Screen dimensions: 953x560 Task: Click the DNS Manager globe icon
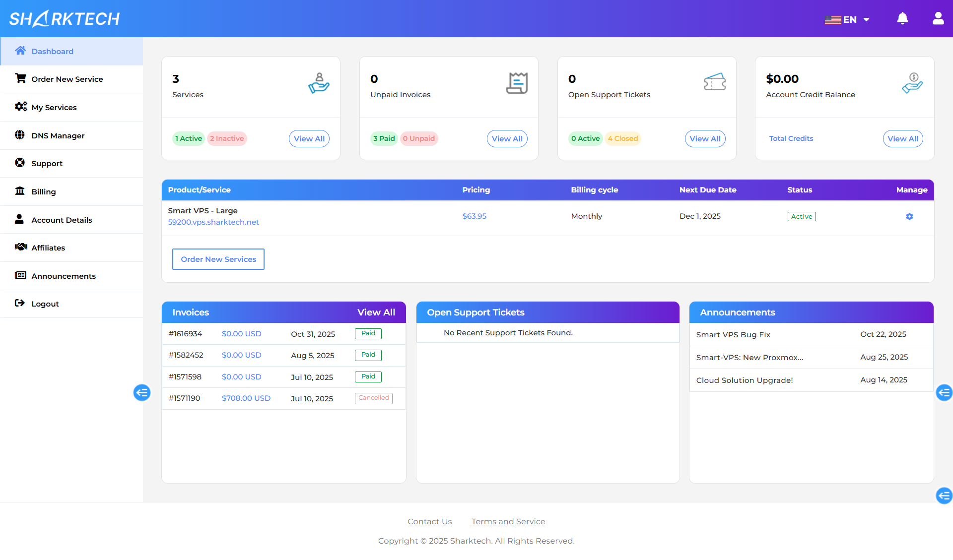click(20, 135)
